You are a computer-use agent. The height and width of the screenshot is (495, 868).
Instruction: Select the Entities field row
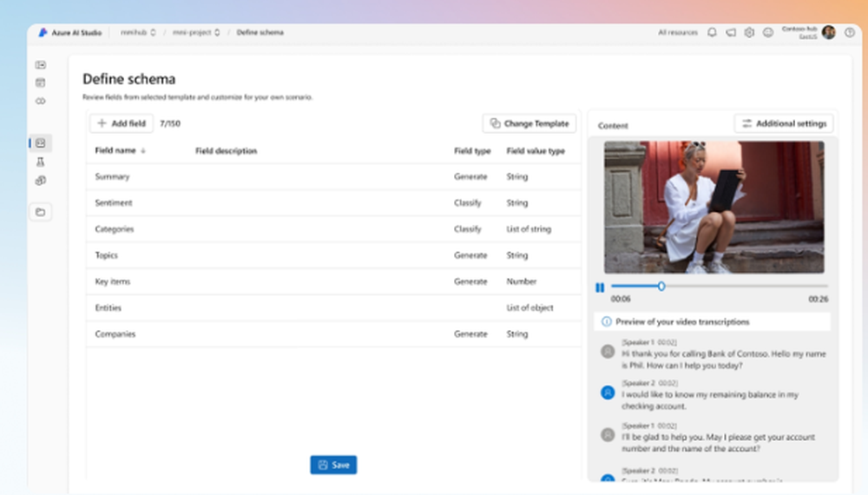tap(334, 307)
